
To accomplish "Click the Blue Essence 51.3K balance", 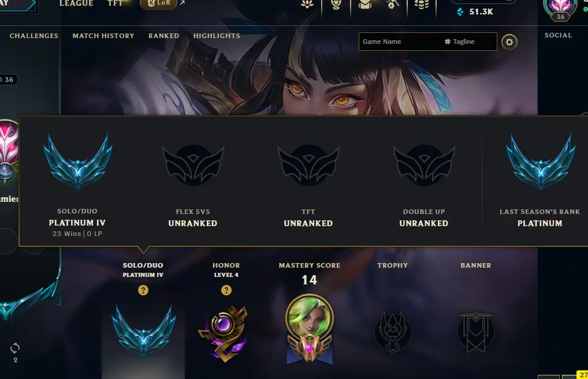I will (475, 12).
